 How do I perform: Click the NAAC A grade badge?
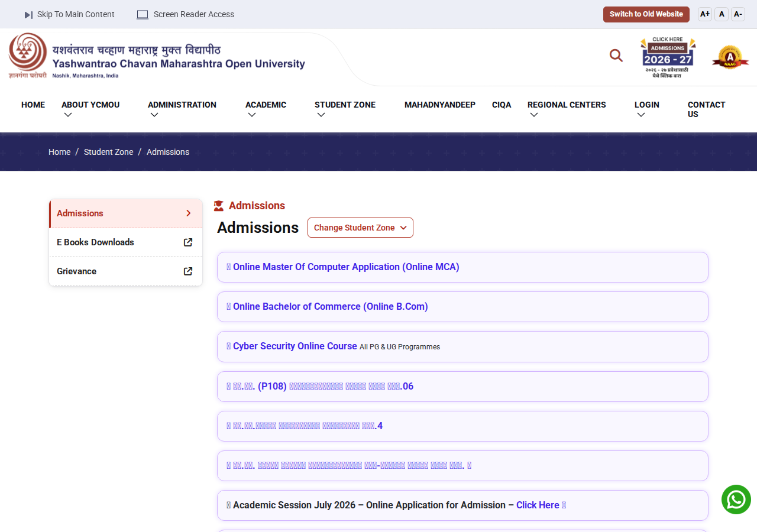pos(730,57)
